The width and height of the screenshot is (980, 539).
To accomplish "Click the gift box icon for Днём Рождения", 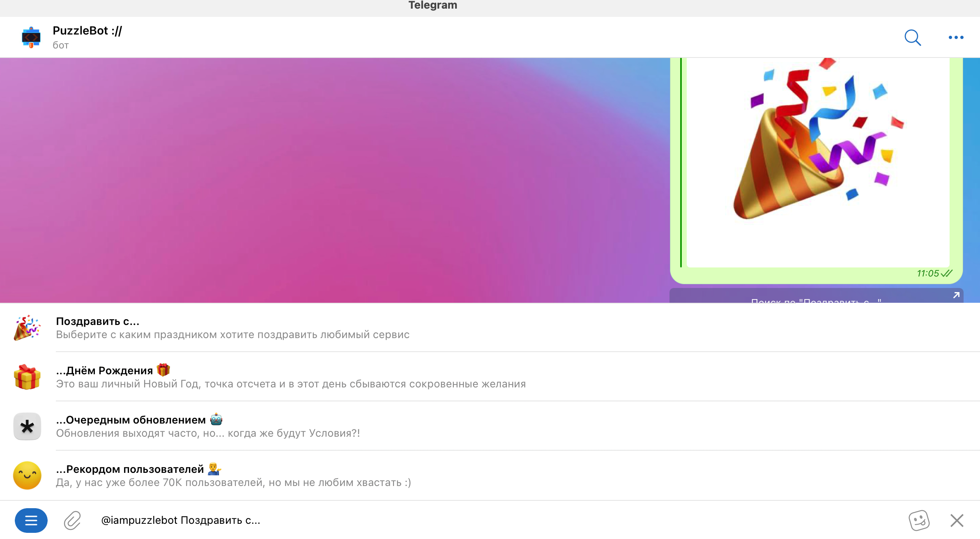I will click(27, 377).
